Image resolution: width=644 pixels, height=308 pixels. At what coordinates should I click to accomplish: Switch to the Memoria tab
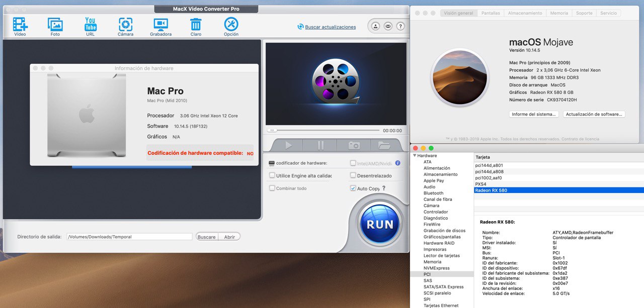tap(559, 13)
